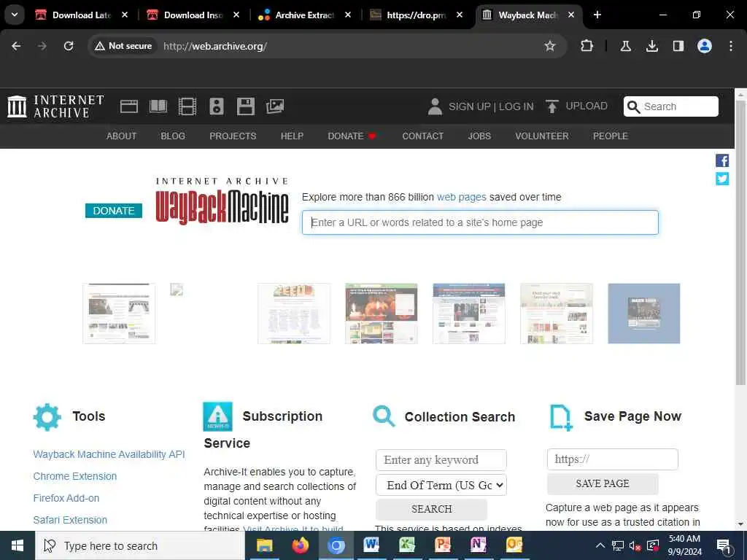Open the 'web pages' link
Image resolution: width=747 pixels, height=560 pixels.
point(462,197)
